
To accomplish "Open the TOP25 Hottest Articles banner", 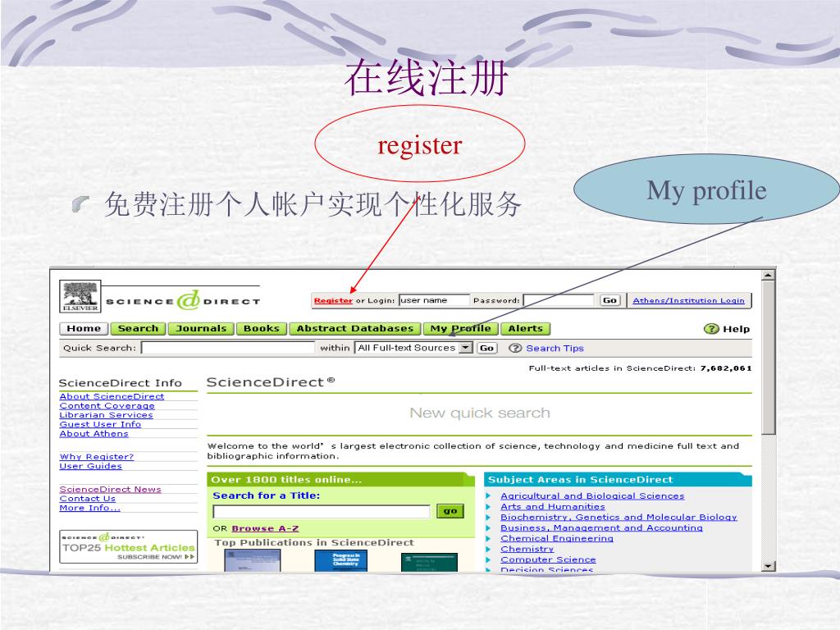I will click(129, 547).
